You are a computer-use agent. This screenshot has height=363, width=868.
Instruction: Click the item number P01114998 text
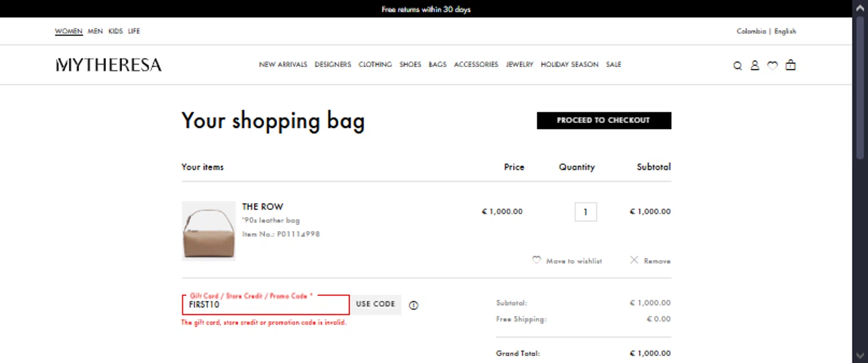click(298, 234)
